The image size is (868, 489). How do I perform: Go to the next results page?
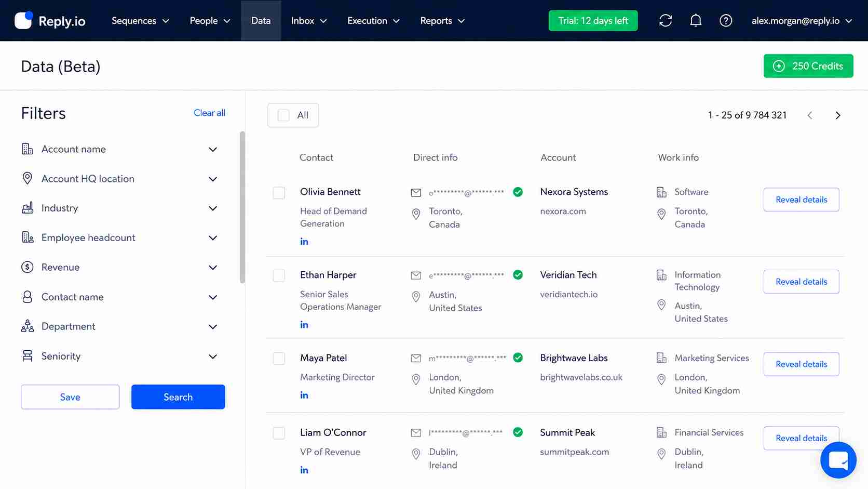click(837, 115)
